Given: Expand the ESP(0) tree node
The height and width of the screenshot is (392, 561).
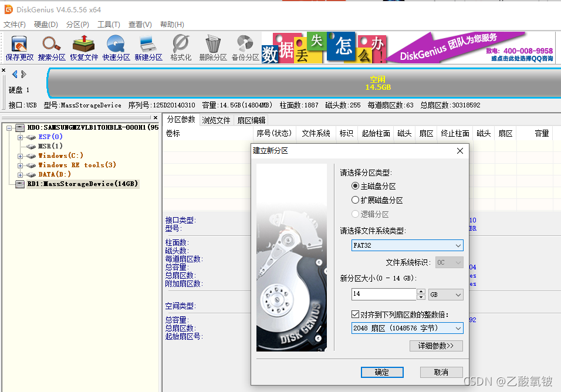Looking at the screenshot, I should click(x=20, y=137).
